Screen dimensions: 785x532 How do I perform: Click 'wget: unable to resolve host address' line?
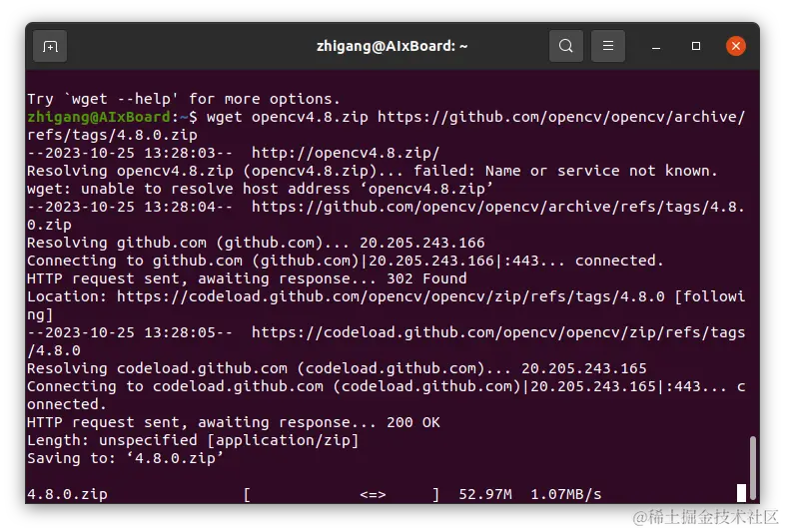[260, 189]
